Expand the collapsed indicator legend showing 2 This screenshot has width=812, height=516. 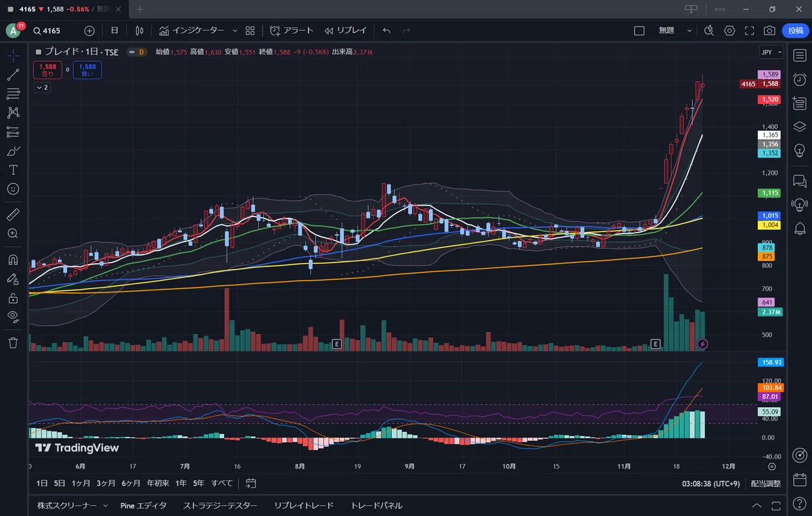click(x=42, y=87)
